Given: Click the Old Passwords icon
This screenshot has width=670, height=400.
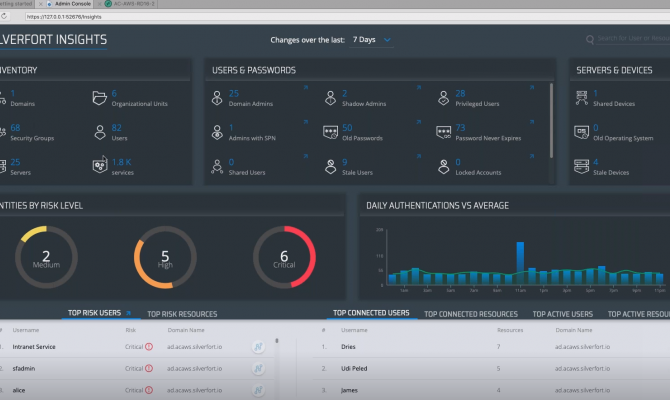Looking at the screenshot, I should 330,132.
